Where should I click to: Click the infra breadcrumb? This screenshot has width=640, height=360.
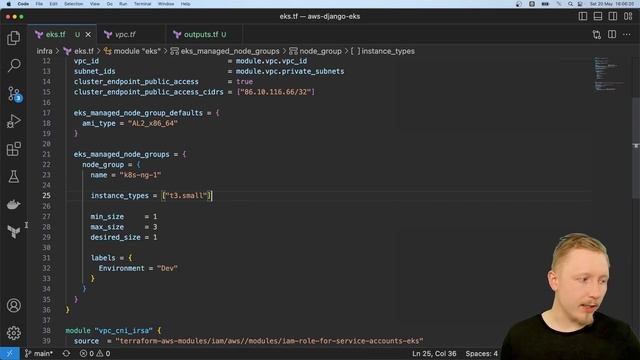[x=44, y=51]
